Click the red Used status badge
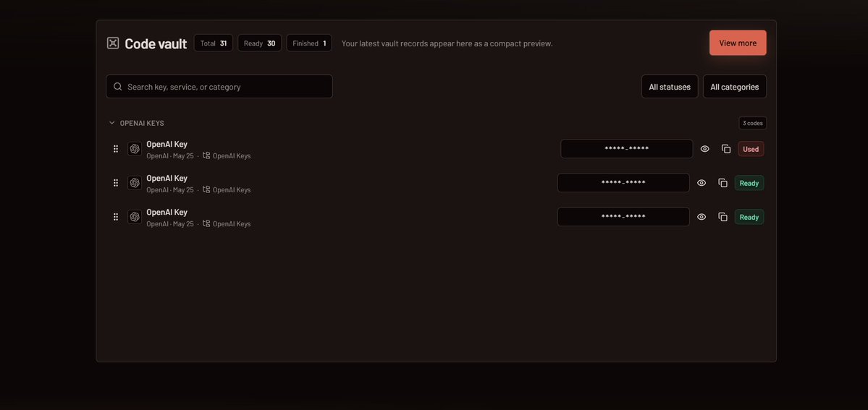The width and height of the screenshot is (868, 410). (x=751, y=149)
